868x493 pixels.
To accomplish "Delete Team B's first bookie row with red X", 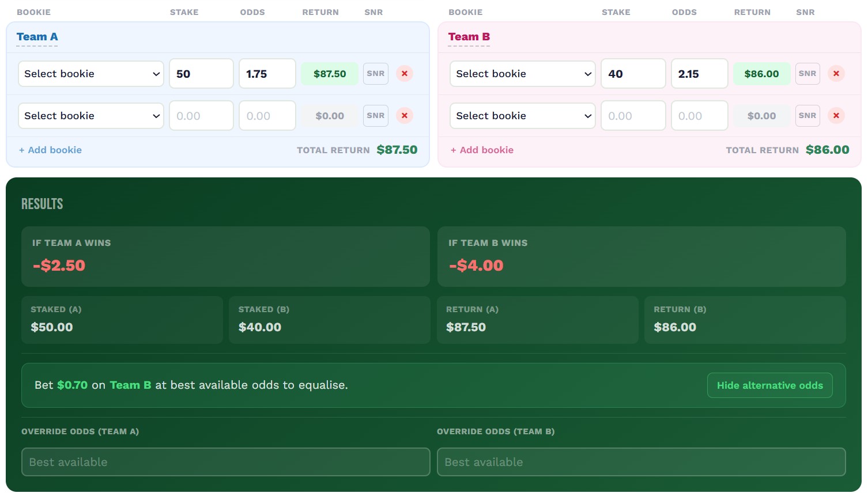I will pos(836,74).
